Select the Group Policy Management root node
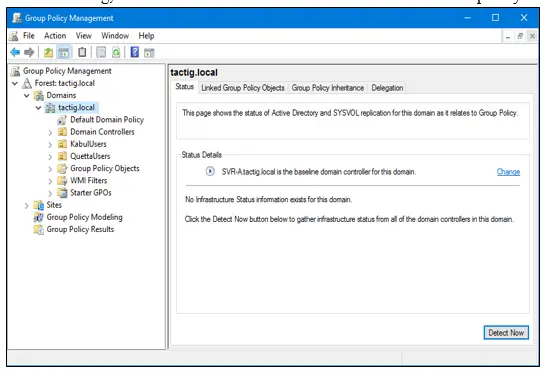 pyautogui.click(x=67, y=71)
